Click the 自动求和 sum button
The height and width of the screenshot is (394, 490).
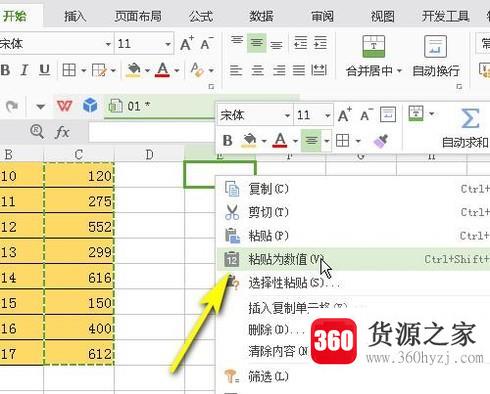465,128
